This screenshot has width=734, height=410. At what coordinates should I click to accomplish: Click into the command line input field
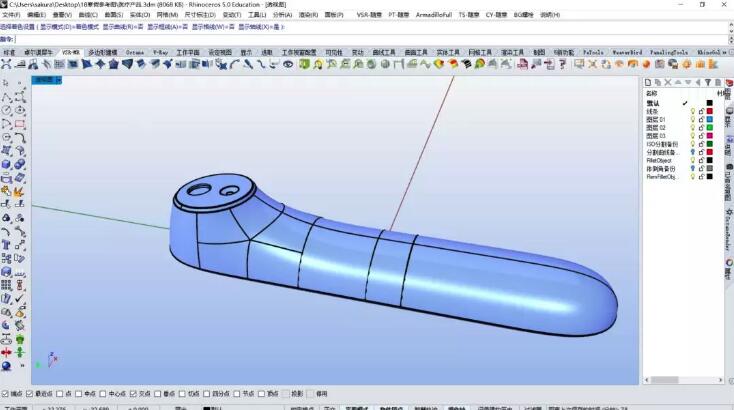click(370, 39)
